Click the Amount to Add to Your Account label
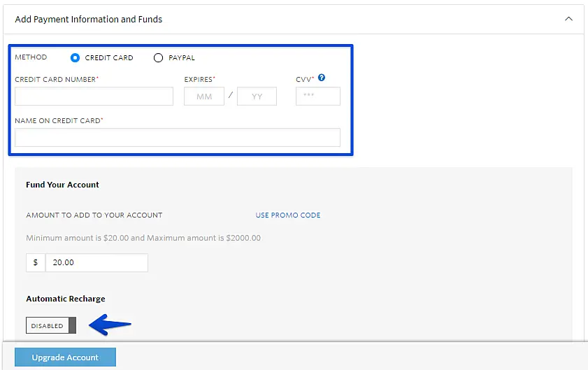Image resolution: width=588 pixels, height=370 pixels. [x=94, y=215]
